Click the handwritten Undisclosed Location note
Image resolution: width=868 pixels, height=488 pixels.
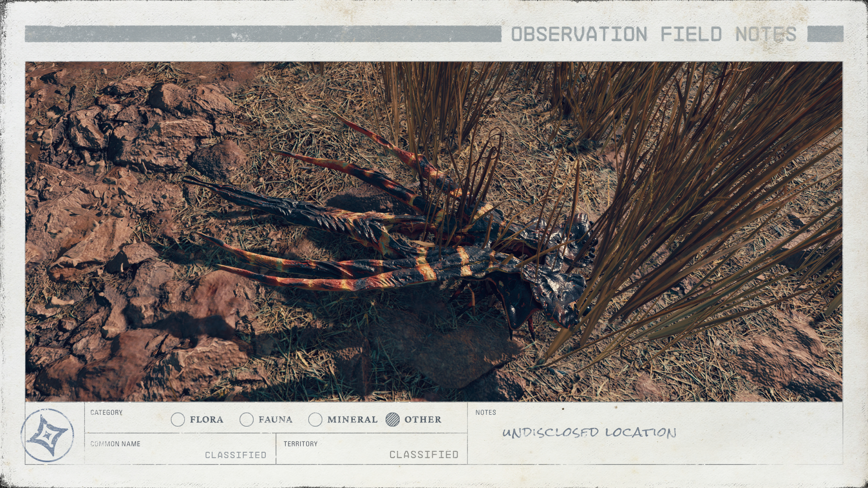[x=589, y=432]
